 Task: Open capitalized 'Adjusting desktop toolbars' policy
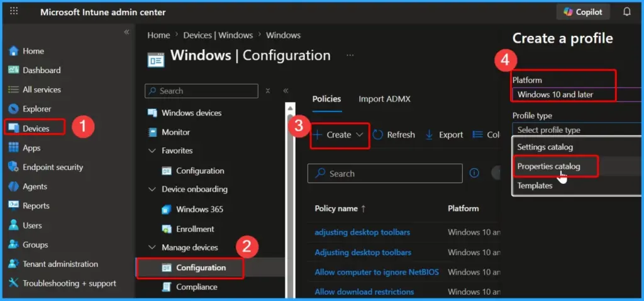[x=363, y=252]
